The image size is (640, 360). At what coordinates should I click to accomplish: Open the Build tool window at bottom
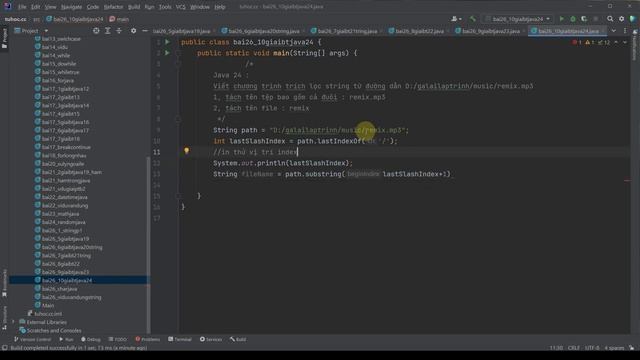(238, 339)
